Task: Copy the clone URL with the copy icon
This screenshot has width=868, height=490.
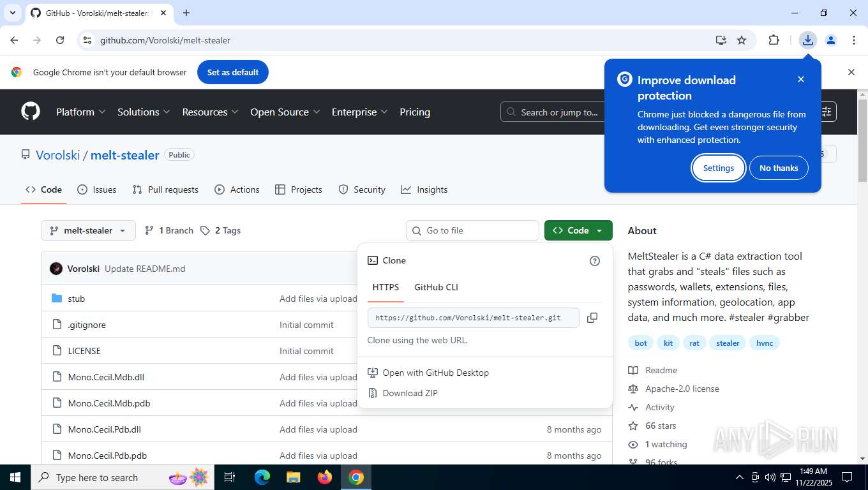Action: 592,318
